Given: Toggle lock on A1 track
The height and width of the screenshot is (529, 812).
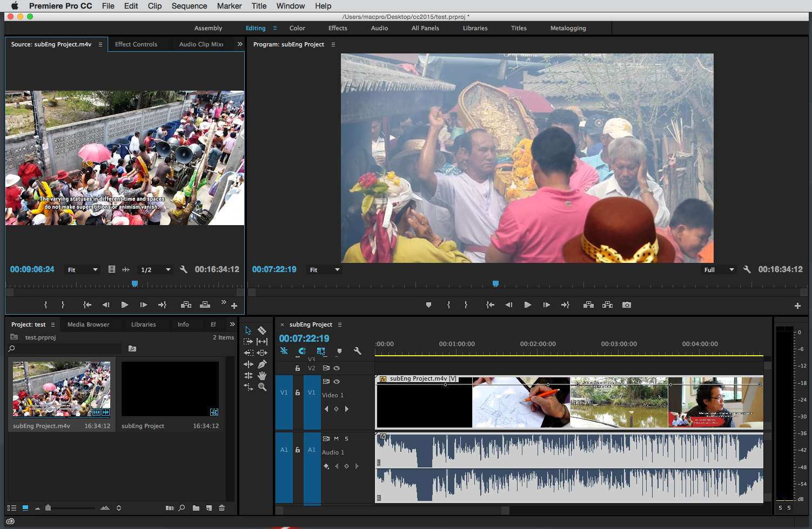Looking at the screenshot, I should point(298,450).
